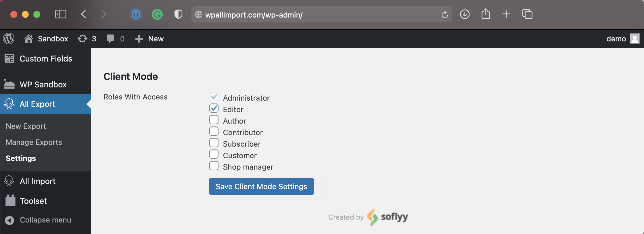Go to Manage Exports submenu item
The width and height of the screenshot is (644, 234).
point(34,142)
